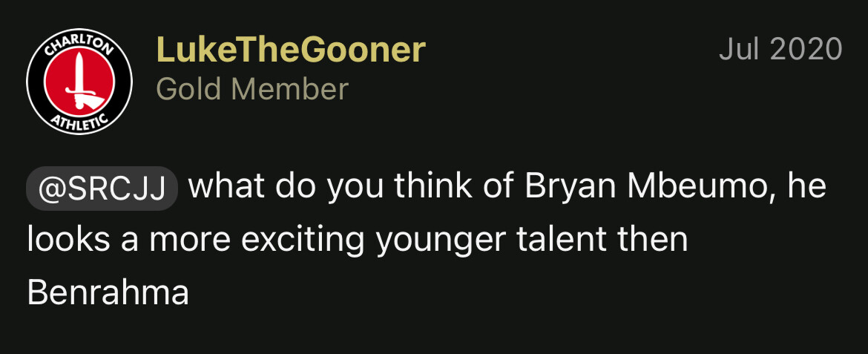Screen dimensions: 868x354
Task: Open the @SRCJJ user mention
Action: point(102,189)
